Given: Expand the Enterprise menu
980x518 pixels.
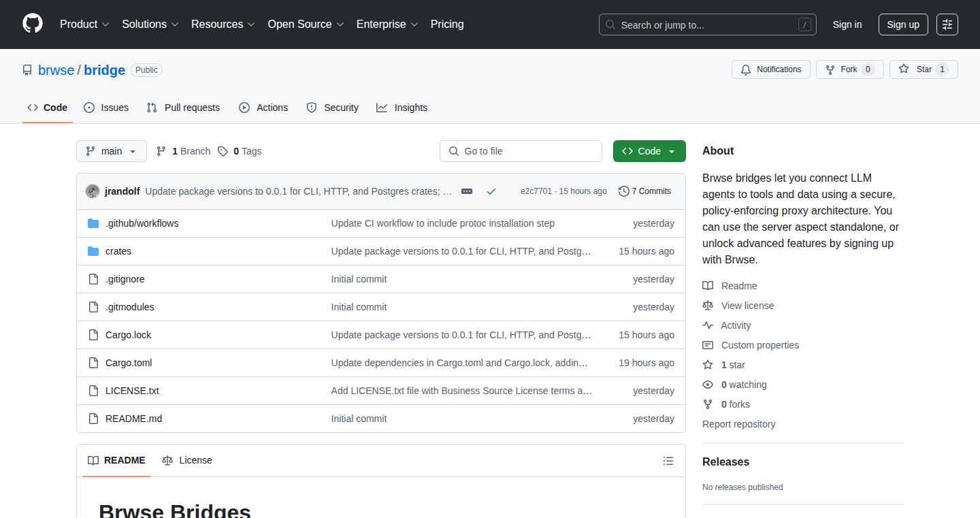Looking at the screenshot, I should pyautogui.click(x=387, y=25).
